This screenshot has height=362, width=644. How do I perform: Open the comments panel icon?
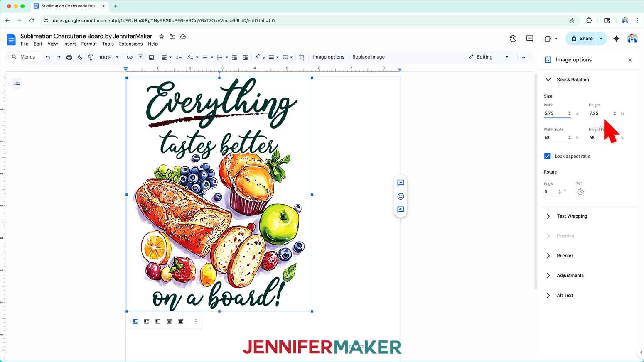point(530,39)
